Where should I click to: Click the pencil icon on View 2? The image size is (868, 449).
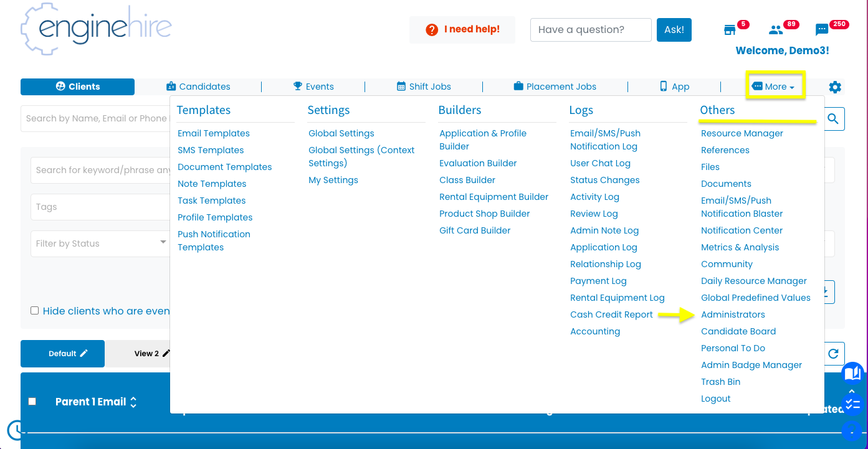pyautogui.click(x=166, y=353)
